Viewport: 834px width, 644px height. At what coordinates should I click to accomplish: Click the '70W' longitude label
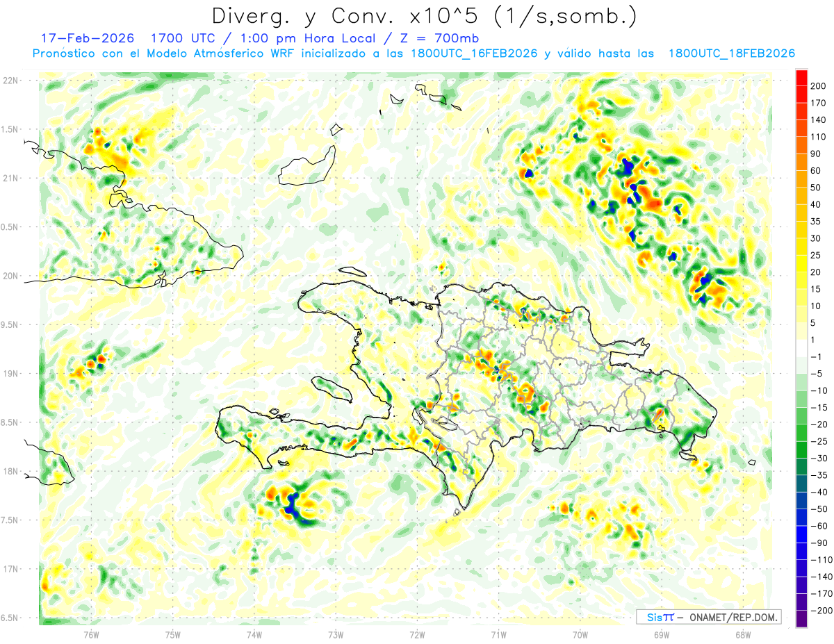click(580, 634)
